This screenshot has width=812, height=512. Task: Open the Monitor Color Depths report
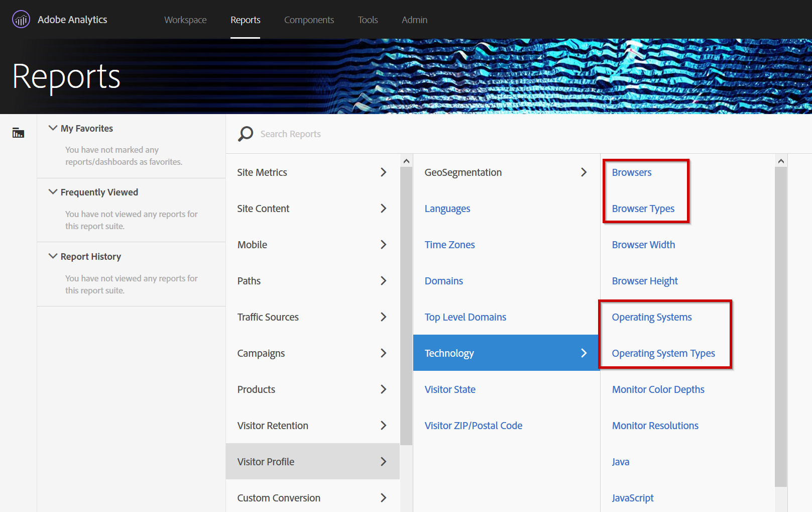point(658,389)
